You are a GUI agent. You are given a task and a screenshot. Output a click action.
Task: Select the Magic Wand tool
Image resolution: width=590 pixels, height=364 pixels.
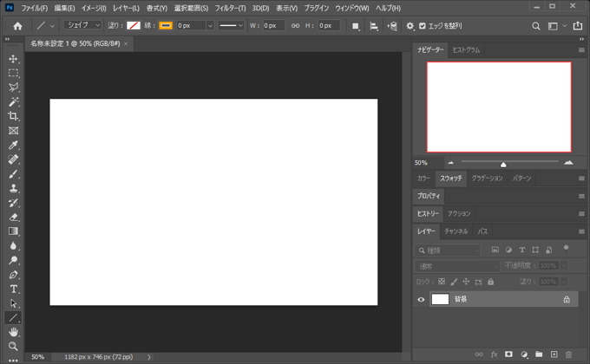pyautogui.click(x=13, y=101)
